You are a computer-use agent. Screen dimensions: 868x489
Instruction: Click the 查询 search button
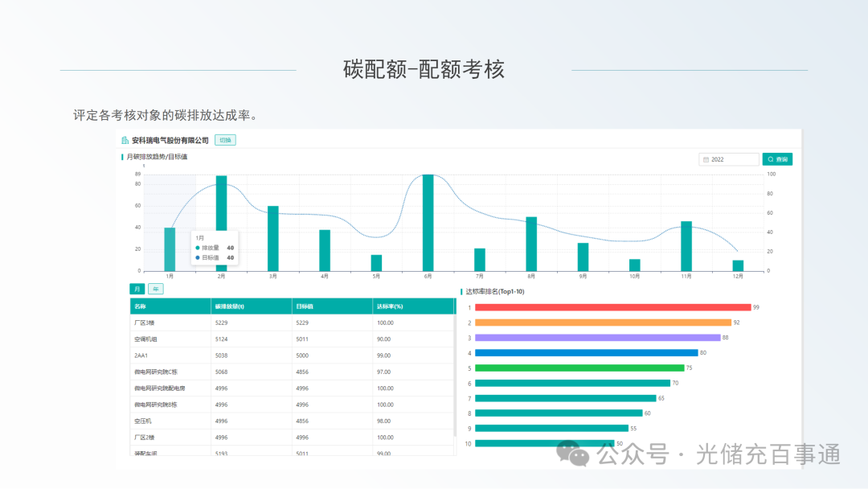click(777, 159)
